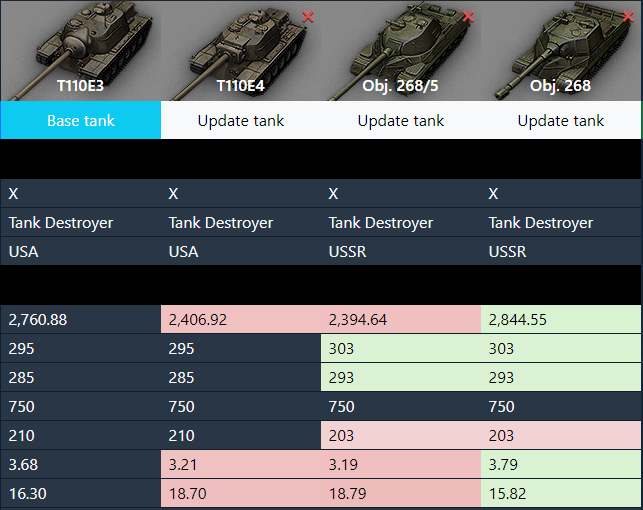Viewport: 643px width, 510px height.
Task: Click tier X cell in T110E4 column
Action: 241,193
